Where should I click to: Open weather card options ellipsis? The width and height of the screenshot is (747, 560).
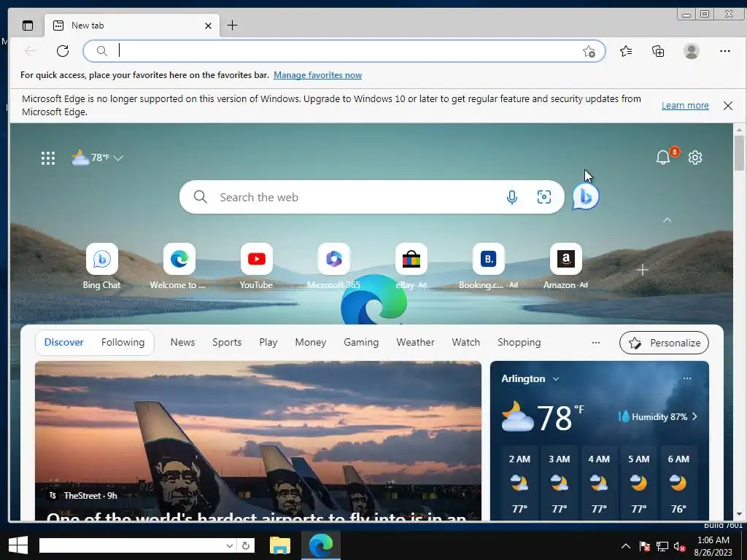(687, 378)
